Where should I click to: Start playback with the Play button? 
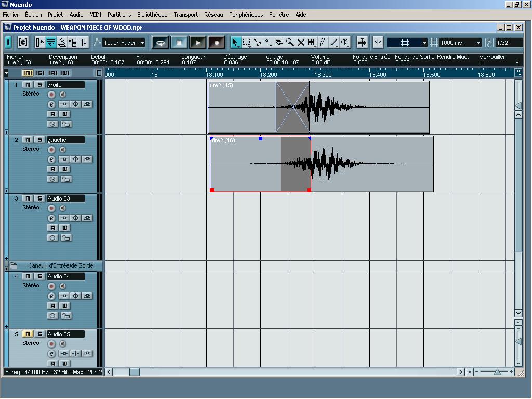[x=197, y=43]
